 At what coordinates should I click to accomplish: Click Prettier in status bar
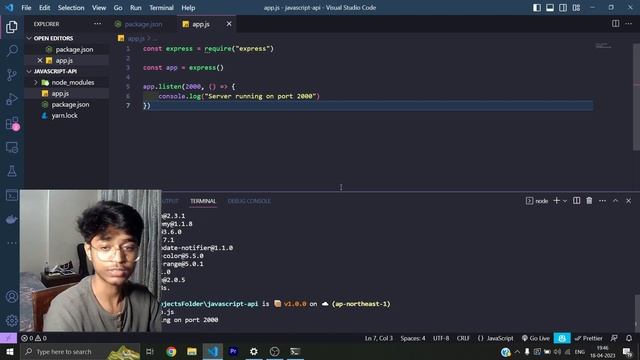588,338
